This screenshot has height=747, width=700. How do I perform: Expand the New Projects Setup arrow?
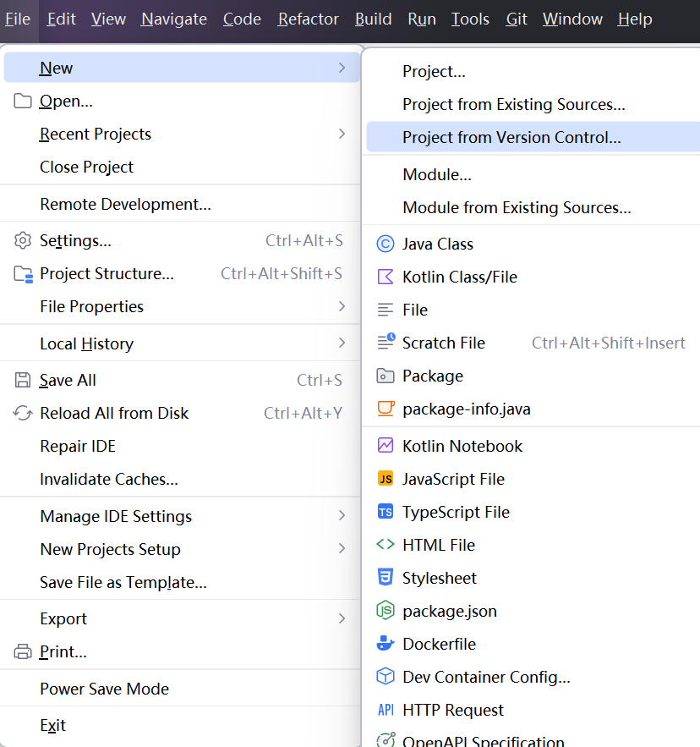pos(342,548)
